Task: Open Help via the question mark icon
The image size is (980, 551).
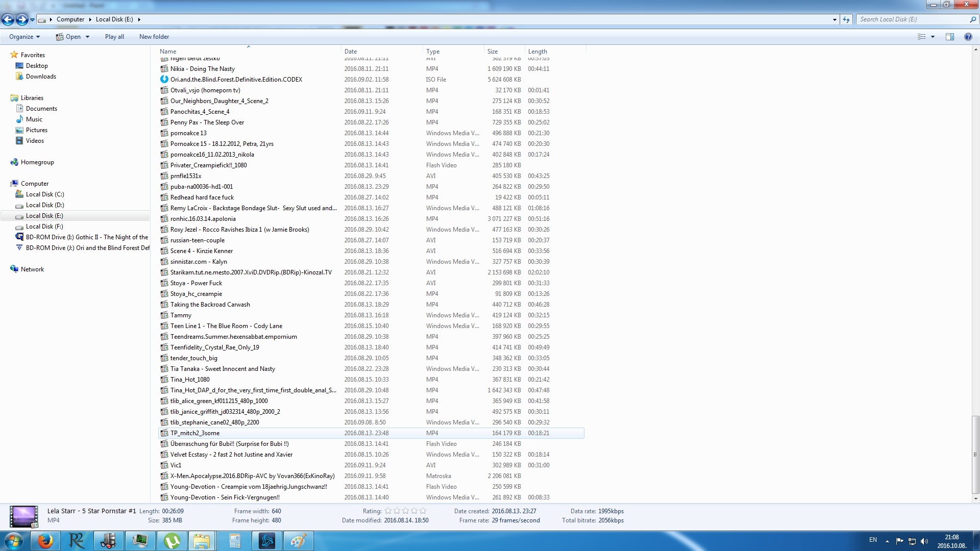Action: click(x=968, y=37)
